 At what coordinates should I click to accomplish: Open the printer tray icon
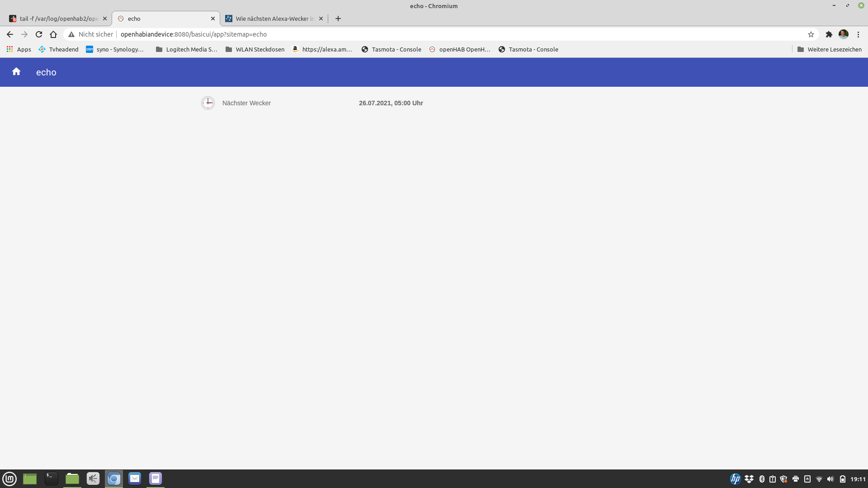click(796, 479)
